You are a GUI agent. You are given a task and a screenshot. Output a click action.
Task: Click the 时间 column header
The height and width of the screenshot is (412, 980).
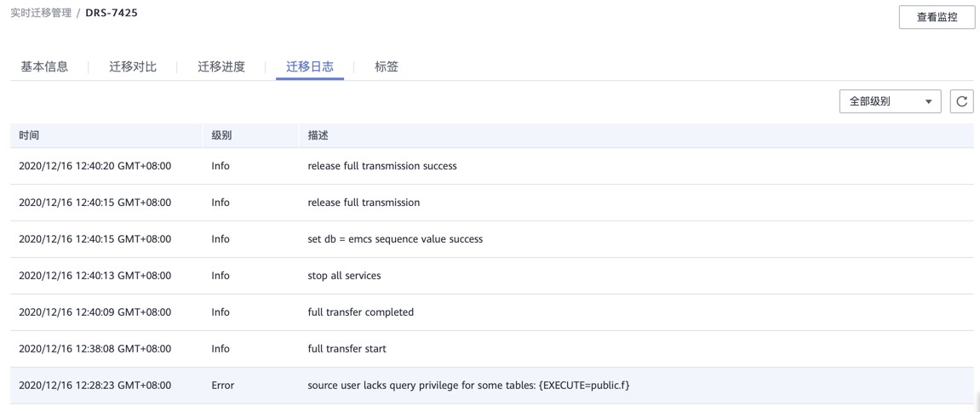(29, 135)
